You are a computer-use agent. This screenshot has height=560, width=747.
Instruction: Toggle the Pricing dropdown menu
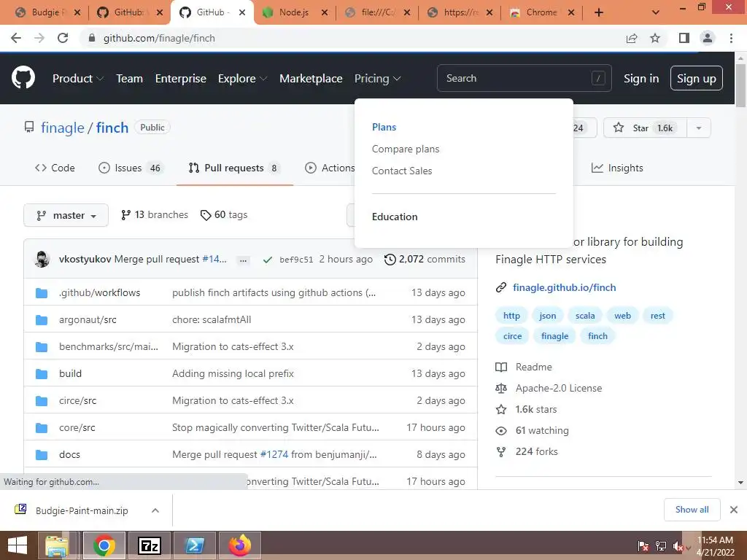377,79
